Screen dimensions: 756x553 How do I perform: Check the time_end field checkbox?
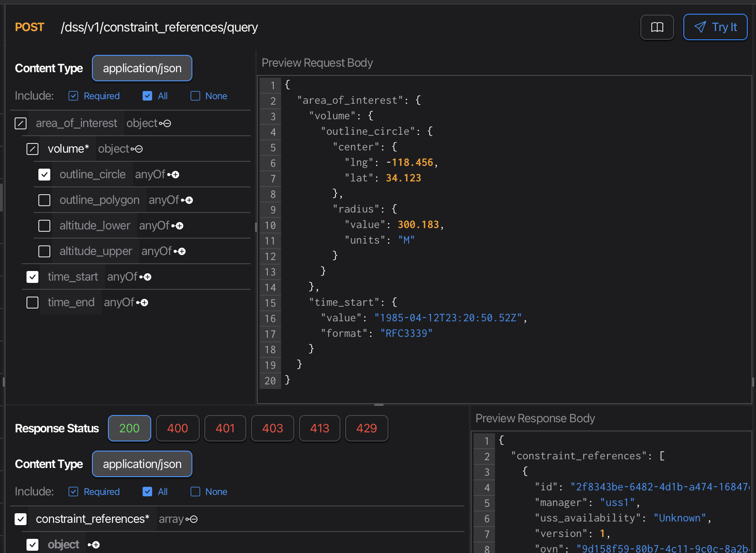pos(32,303)
